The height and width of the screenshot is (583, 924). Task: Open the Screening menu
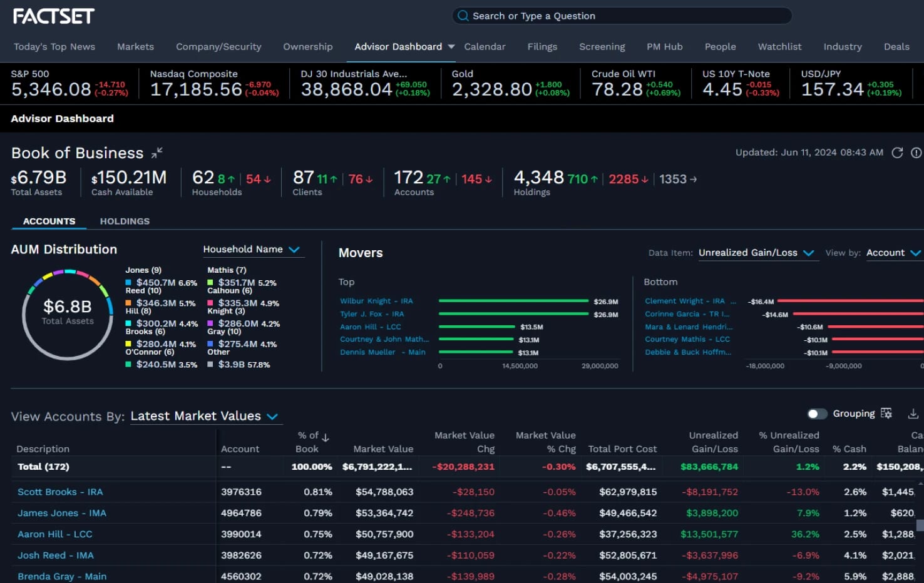point(602,47)
